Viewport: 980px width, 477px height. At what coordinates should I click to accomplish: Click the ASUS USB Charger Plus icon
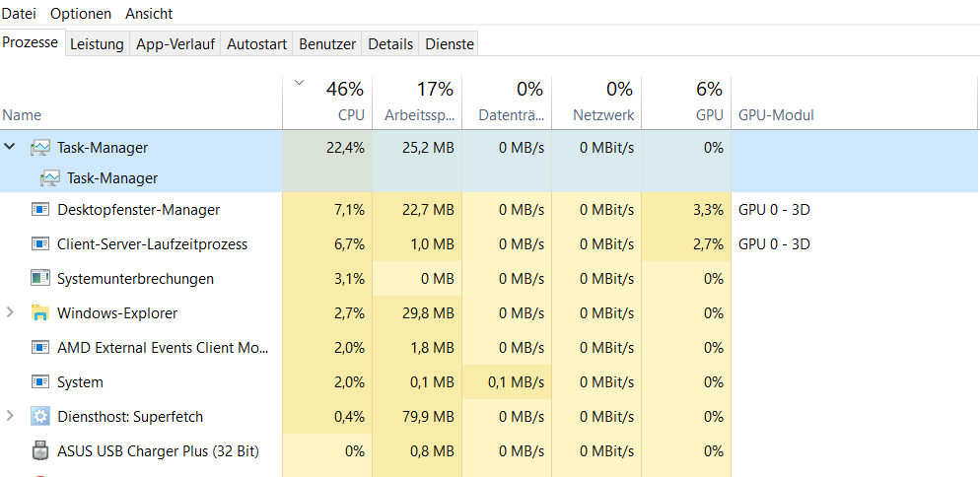40,451
